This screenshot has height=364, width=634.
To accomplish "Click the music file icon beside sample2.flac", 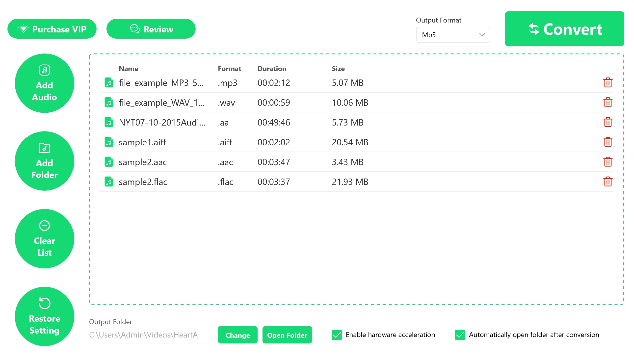I will click(109, 182).
